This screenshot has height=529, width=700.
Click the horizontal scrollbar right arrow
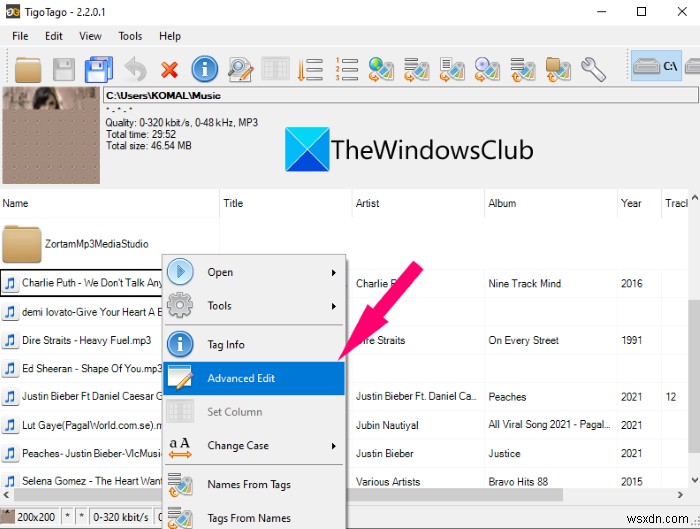(x=680, y=495)
